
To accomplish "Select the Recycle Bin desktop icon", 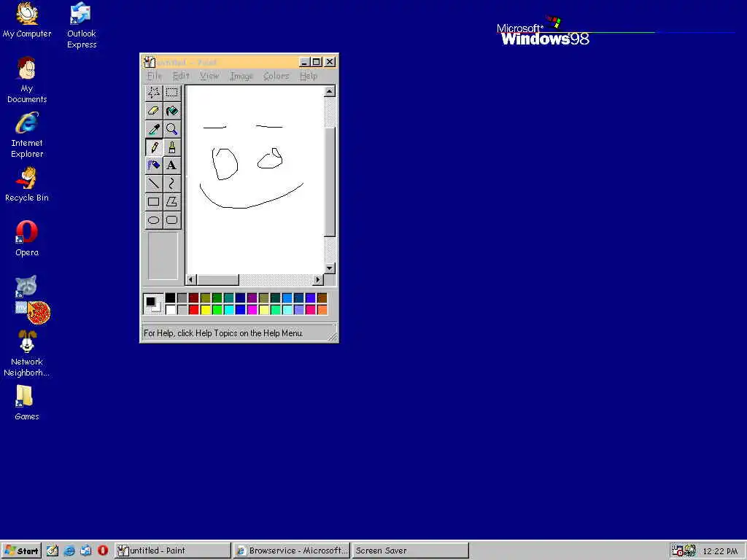I will click(x=27, y=184).
